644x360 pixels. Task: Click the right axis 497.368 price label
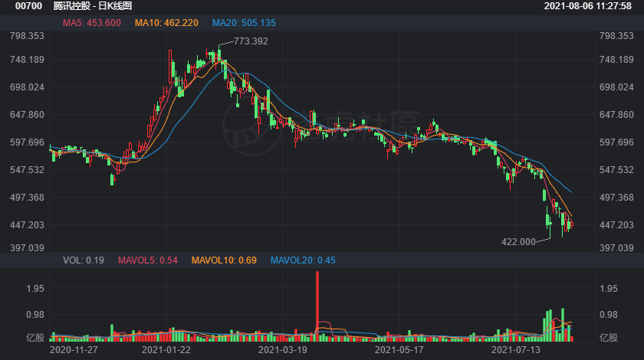(x=616, y=197)
